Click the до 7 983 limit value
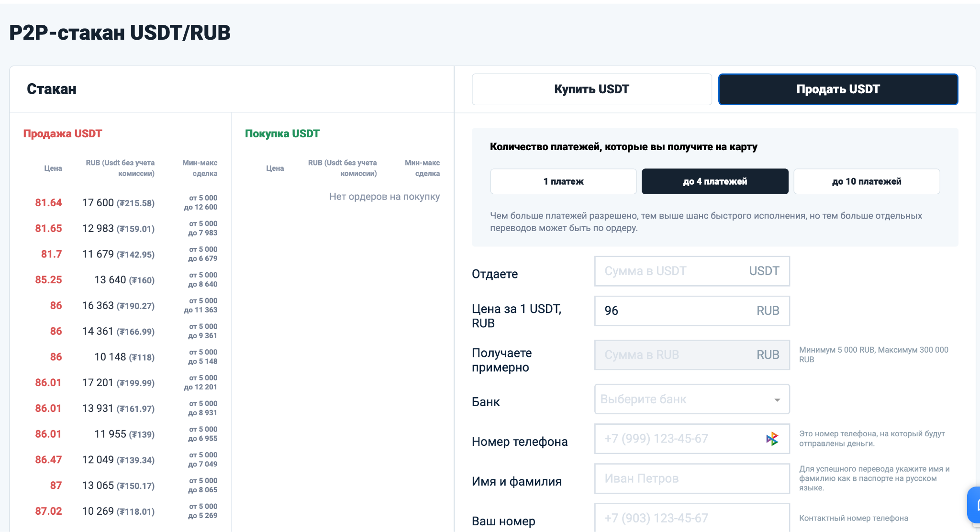Viewport: 980px width, 532px height. pos(203,233)
